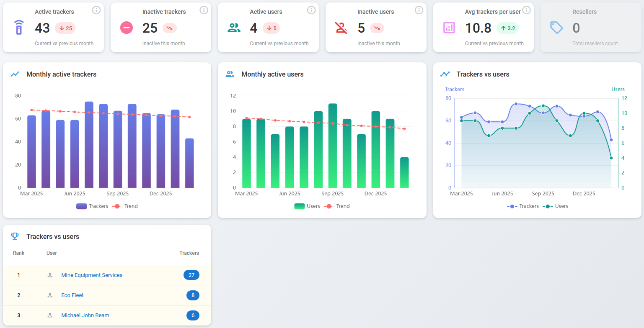Click the Trackers column header in ranking table
Image resolution: width=644 pixels, height=328 pixels.
click(x=189, y=253)
